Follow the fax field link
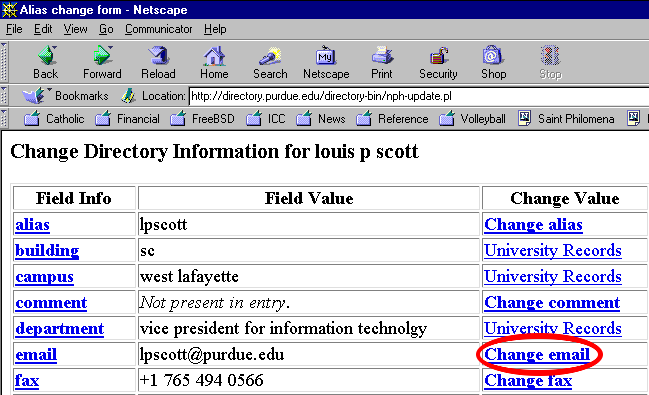This screenshot has width=649, height=395. (27, 381)
